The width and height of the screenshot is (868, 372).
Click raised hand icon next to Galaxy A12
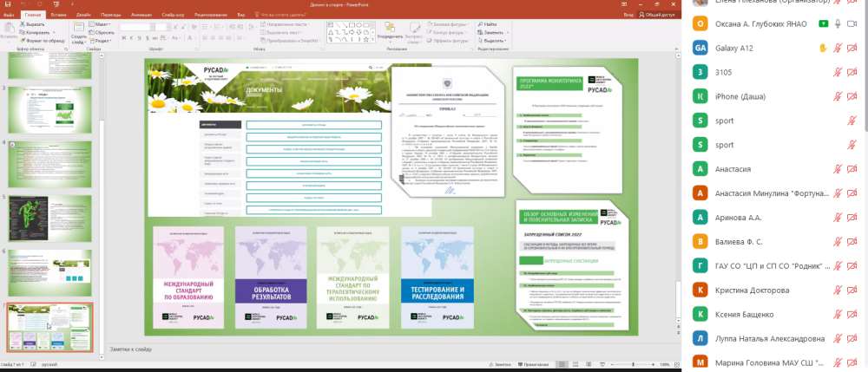tap(823, 48)
